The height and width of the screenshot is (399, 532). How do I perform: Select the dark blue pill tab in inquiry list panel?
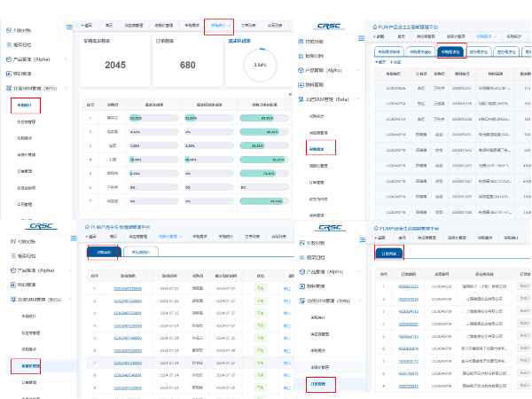point(104,252)
